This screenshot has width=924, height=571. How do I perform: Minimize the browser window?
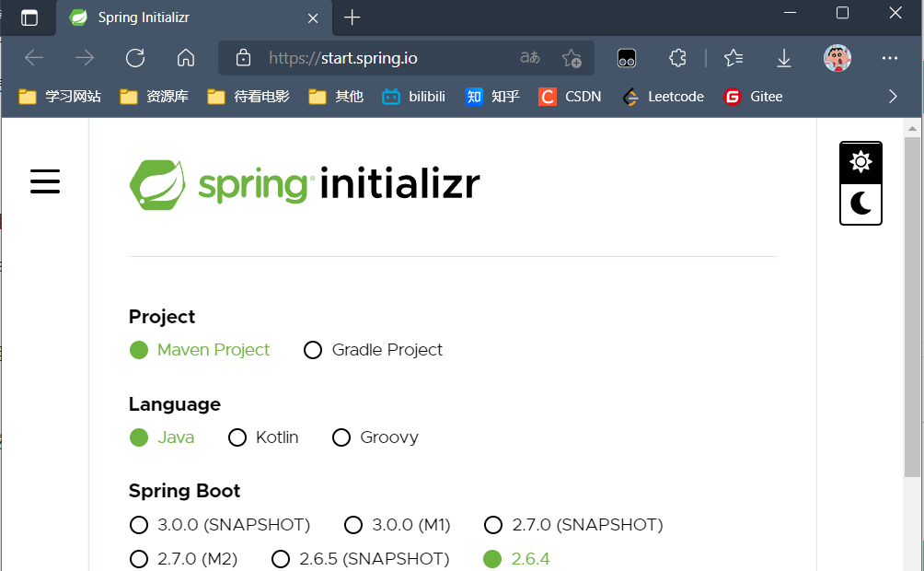tap(790, 13)
